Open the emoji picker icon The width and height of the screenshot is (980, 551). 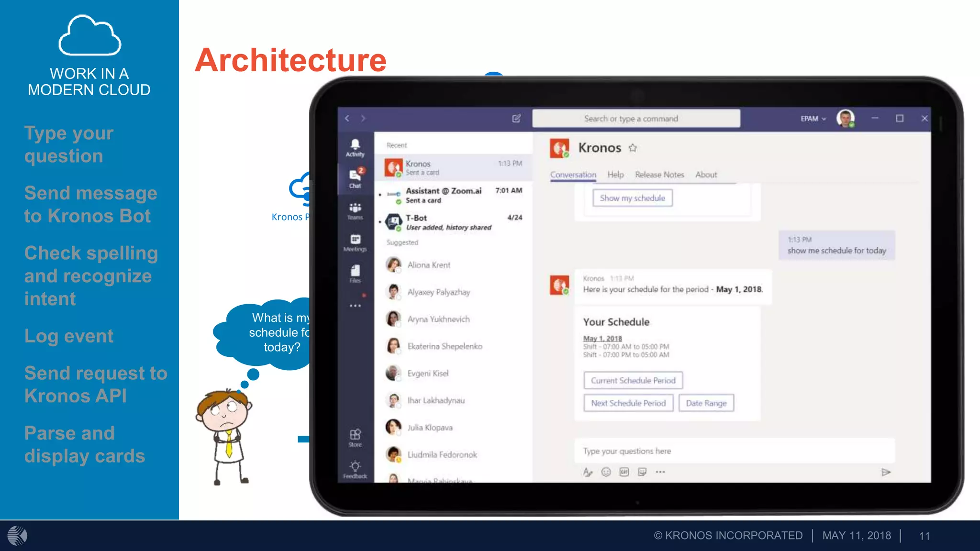point(606,472)
